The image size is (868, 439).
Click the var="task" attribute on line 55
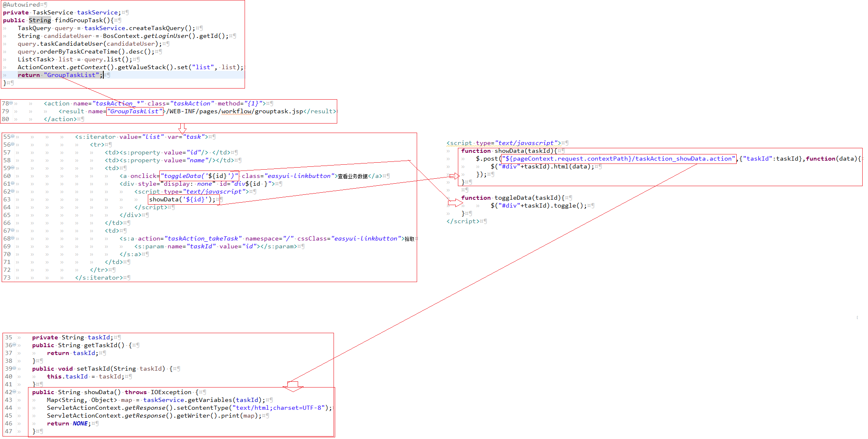click(186, 137)
